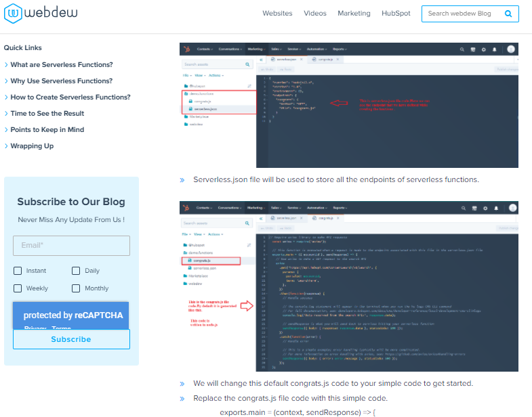Expand 'Wrapping Up' quick link chevron
This screenshot has height=417, width=532.
pyautogui.click(x=6, y=146)
